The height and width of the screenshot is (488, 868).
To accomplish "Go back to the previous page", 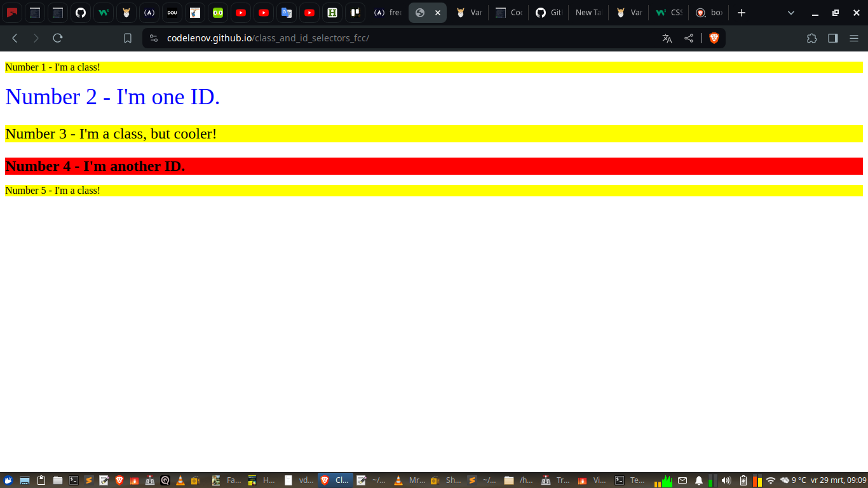I will pos(14,38).
